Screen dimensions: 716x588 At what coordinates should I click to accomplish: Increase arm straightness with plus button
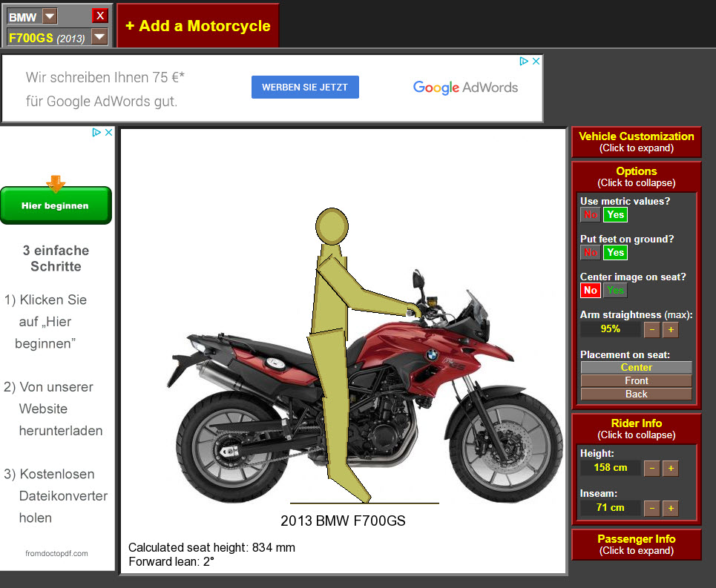tap(670, 329)
